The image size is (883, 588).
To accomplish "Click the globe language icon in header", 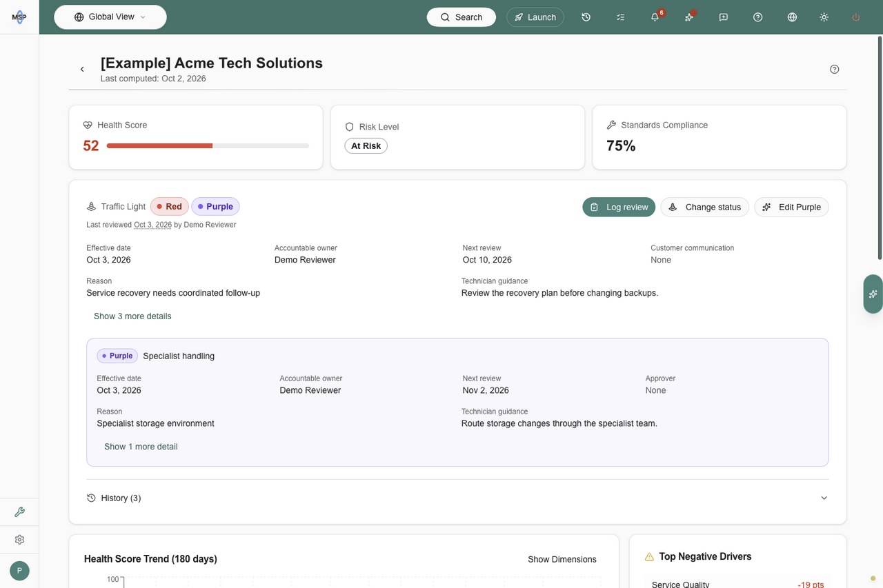I will pyautogui.click(x=792, y=17).
